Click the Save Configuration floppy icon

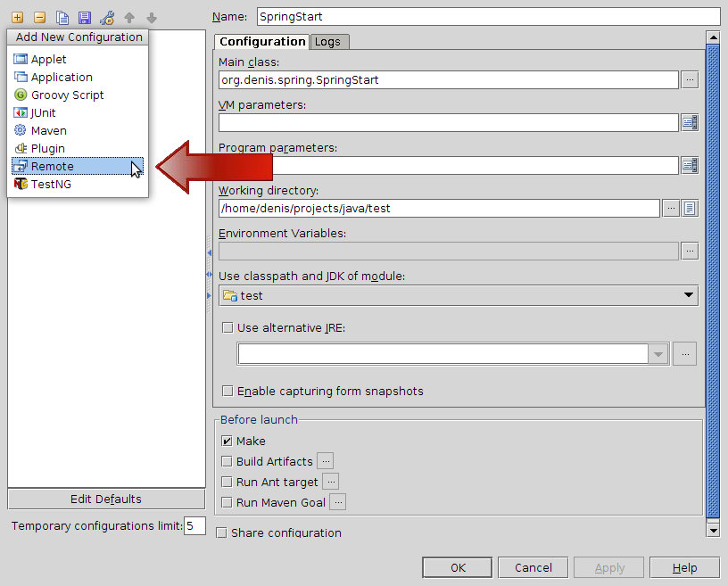[85, 18]
